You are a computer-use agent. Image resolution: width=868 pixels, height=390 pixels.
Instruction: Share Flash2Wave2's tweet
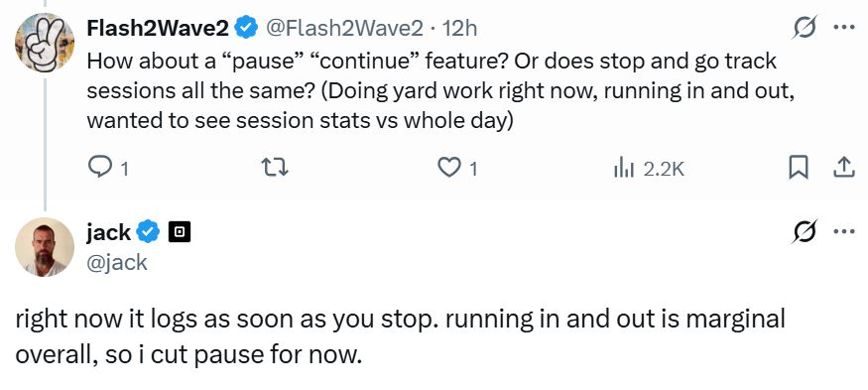pyautogui.click(x=844, y=169)
